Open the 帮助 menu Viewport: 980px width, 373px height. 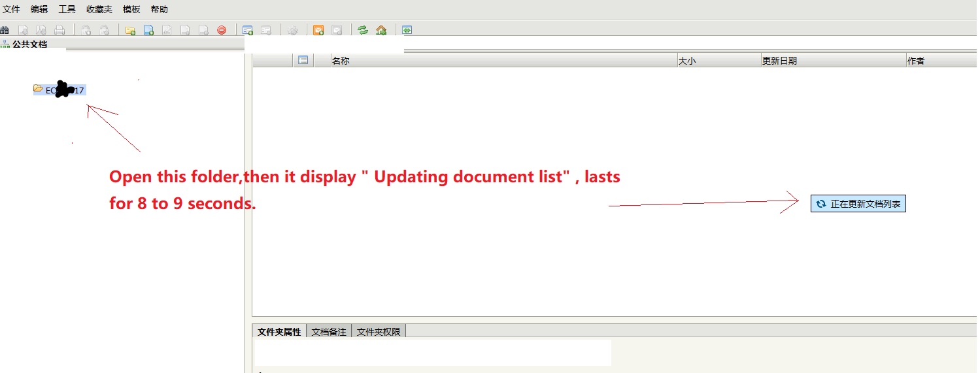point(159,10)
